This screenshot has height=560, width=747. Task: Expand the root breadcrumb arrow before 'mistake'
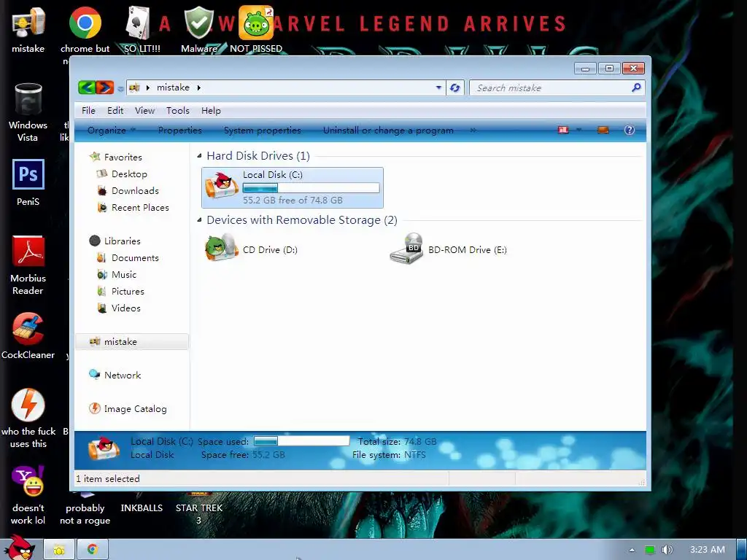point(147,87)
